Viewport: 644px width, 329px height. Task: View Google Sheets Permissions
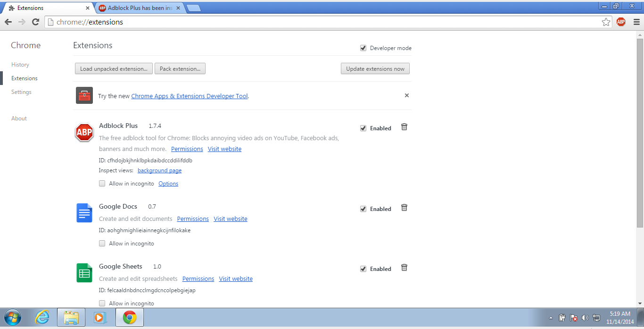198,279
